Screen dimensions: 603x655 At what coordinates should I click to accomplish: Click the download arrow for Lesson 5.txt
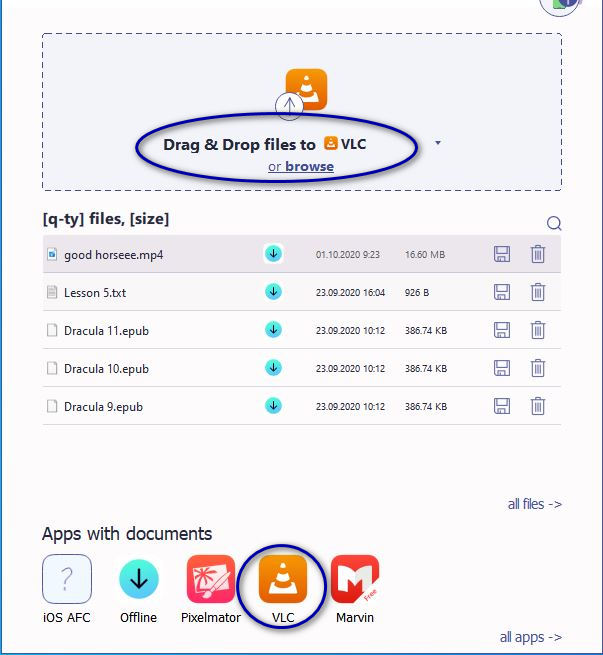tap(274, 292)
